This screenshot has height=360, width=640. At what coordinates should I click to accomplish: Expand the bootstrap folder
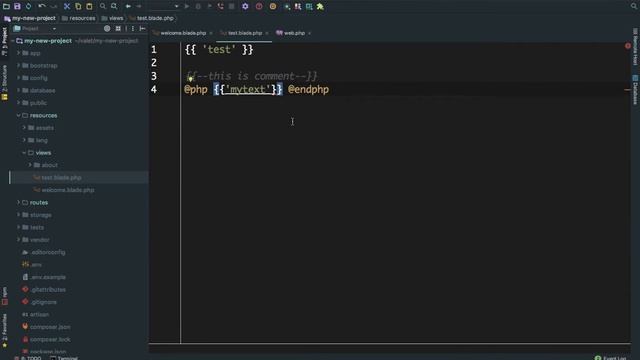(18, 65)
